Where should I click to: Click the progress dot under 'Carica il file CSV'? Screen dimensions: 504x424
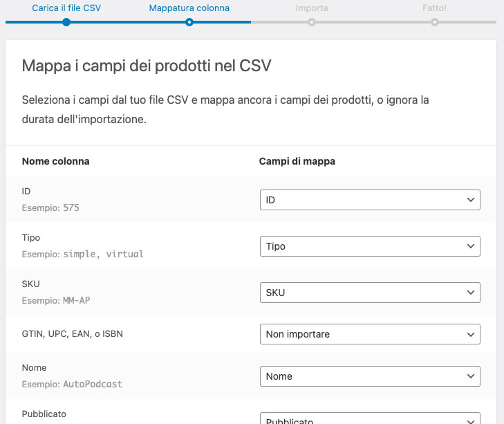[x=66, y=22]
